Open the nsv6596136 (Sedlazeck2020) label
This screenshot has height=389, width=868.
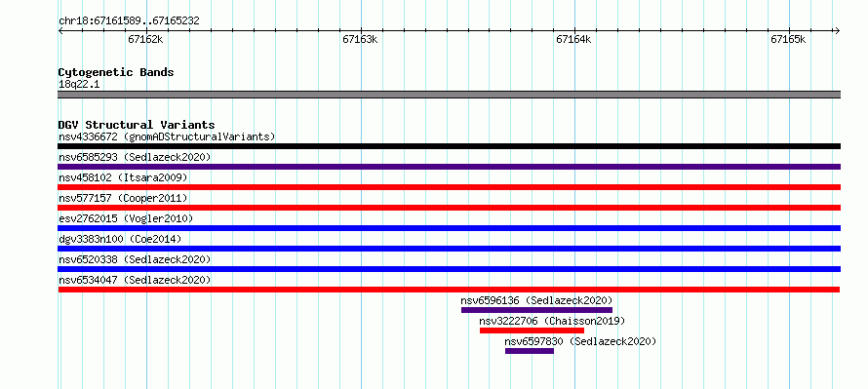coord(537,300)
